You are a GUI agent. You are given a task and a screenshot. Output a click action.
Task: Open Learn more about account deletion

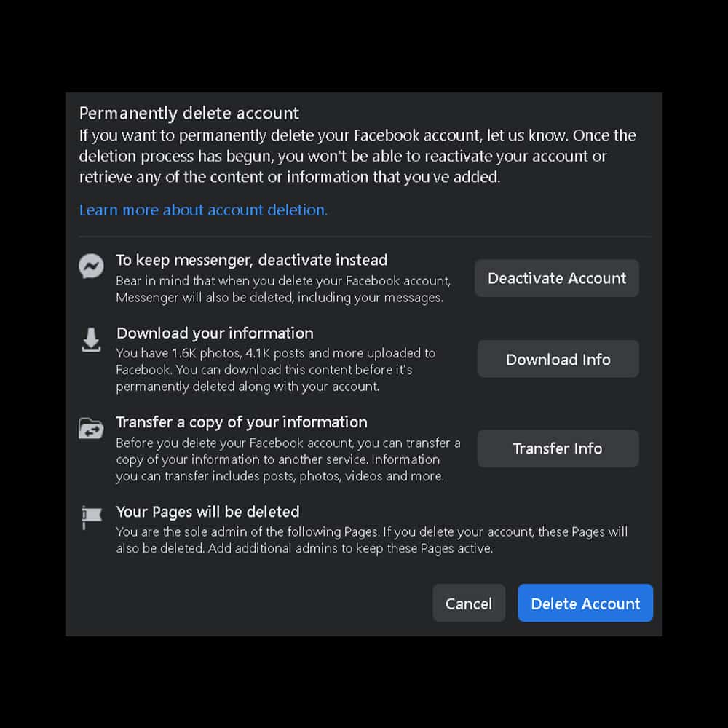click(x=202, y=210)
